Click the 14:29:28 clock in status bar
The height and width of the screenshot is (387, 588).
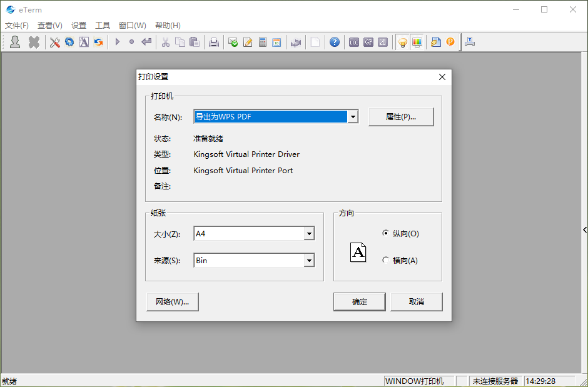click(540, 381)
